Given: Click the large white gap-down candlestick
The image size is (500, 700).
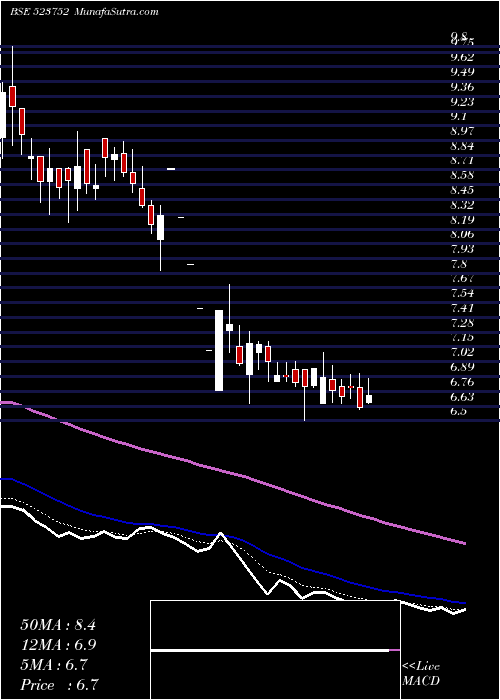Looking at the screenshot, I should 219,350.
